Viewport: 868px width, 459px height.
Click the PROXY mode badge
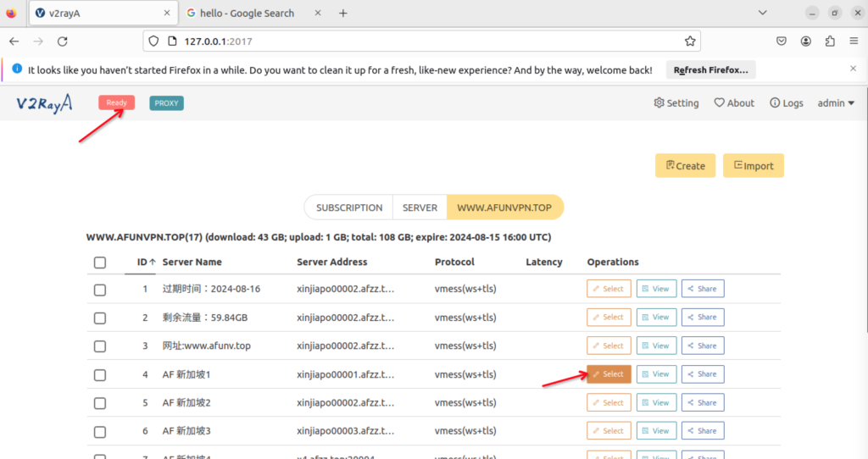coord(167,102)
